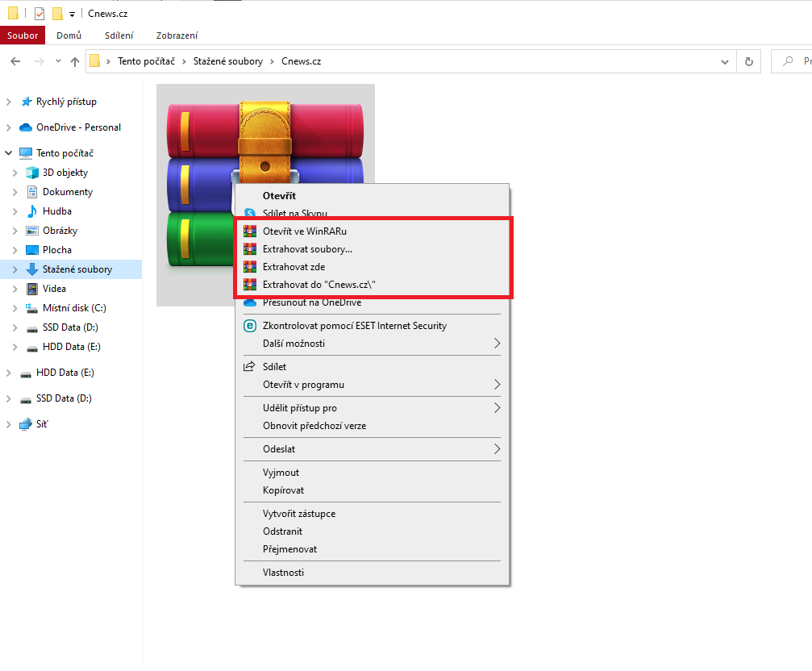Screen dimensions: 812x671
Task: Select 'Obrázky' in the navigation pane
Action: pos(60,231)
